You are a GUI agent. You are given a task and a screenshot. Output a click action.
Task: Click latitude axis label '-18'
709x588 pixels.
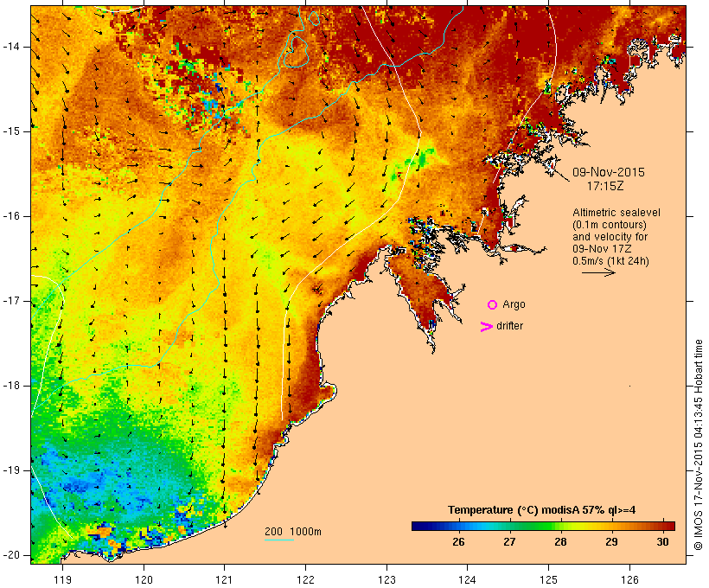pyautogui.click(x=10, y=386)
